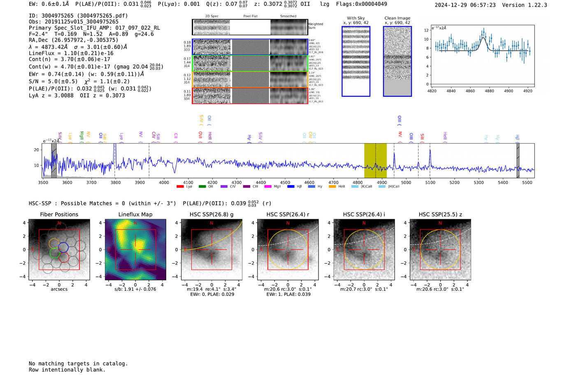Select the RA,Dec coordinates line
Viewport: 576px width, 392px height.
(x=73, y=40)
